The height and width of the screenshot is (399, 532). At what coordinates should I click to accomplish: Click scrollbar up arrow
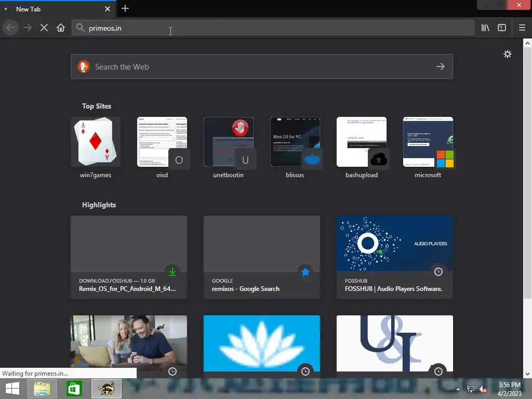[x=527, y=43]
